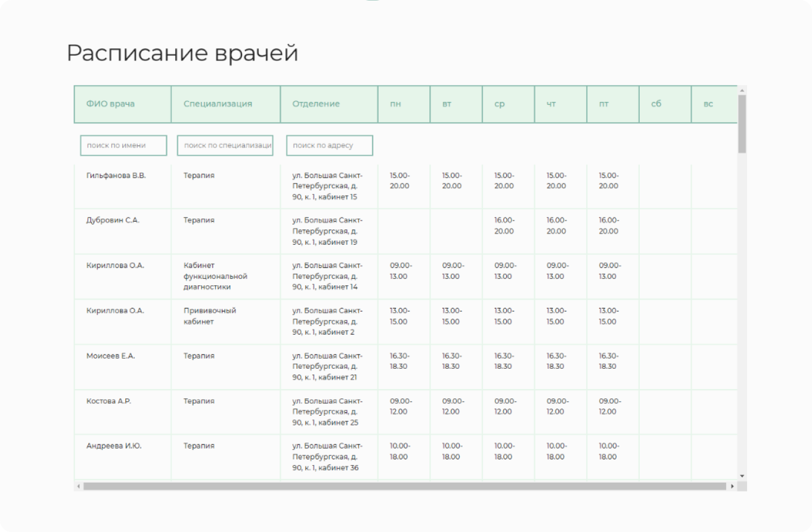The height and width of the screenshot is (532, 812).
Task: Click Дубровин's Wednesday slot 16.00-20.00
Action: 504,226
